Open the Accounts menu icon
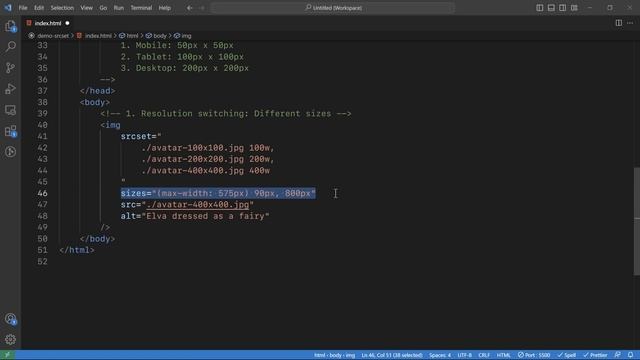 tap(11, 319)
